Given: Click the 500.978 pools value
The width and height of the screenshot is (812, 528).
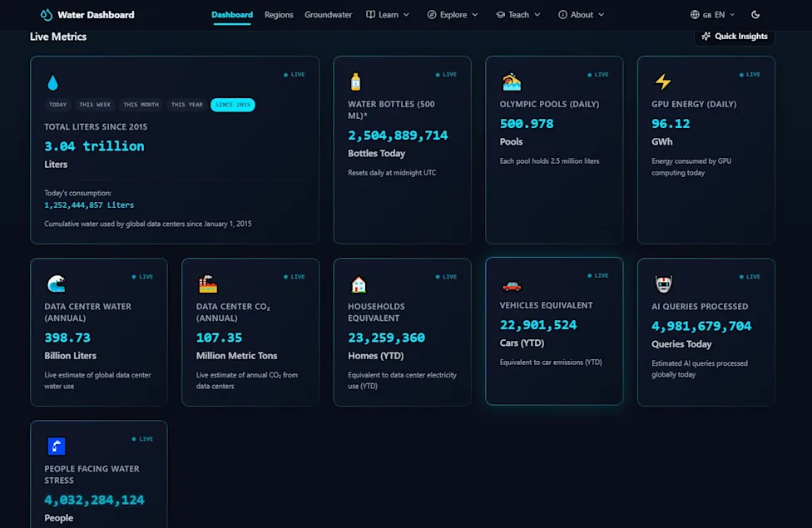Looking at the screenshot, I should 527,124.
